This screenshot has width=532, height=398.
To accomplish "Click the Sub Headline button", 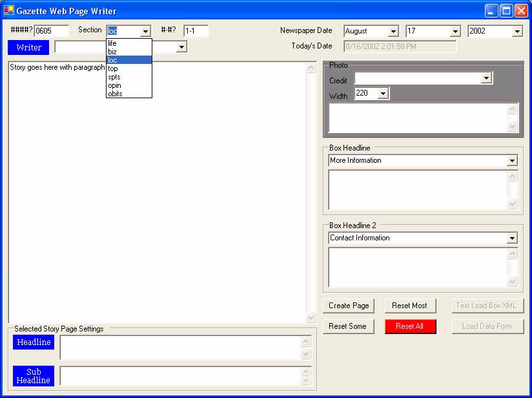I will [x=34, y=376].
